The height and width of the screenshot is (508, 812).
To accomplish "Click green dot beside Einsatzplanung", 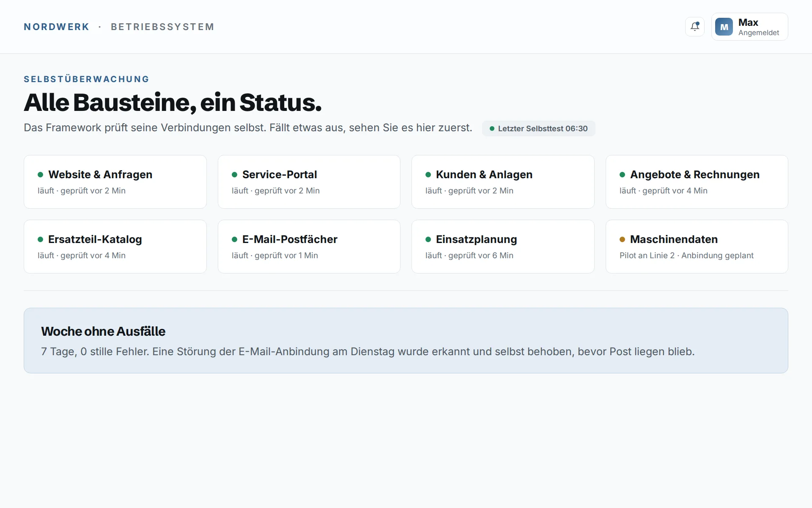I will pyautogui.click(x=428, y=239).
